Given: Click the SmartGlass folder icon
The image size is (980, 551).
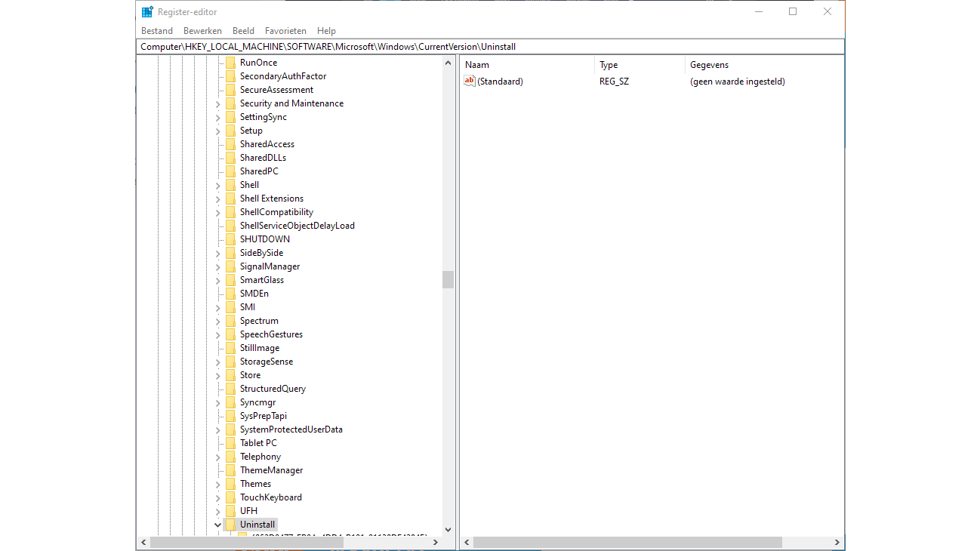Looking at the screenshot, I should coord(231,280).
